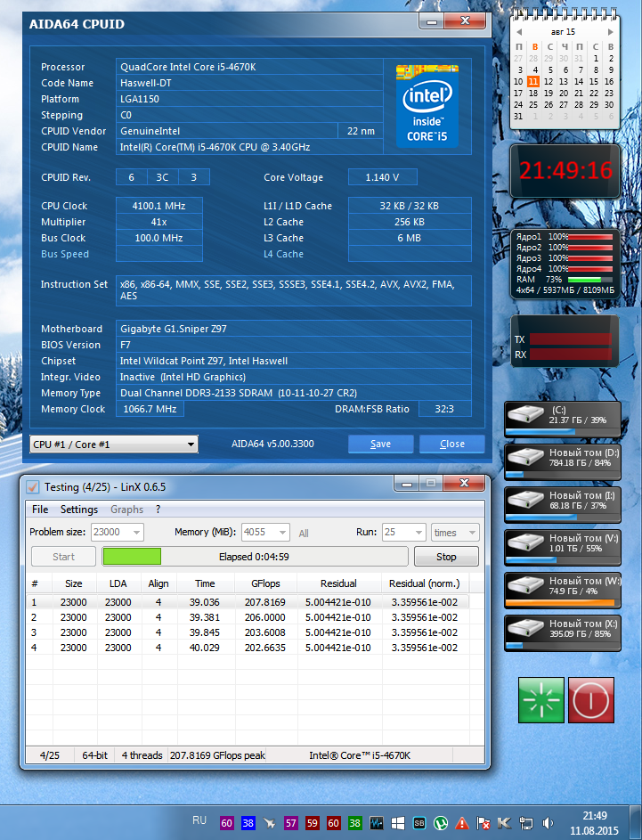Screen dimensions: 642x840
Task: Select result row with 202.6635 GFlops
Action: 248,647
